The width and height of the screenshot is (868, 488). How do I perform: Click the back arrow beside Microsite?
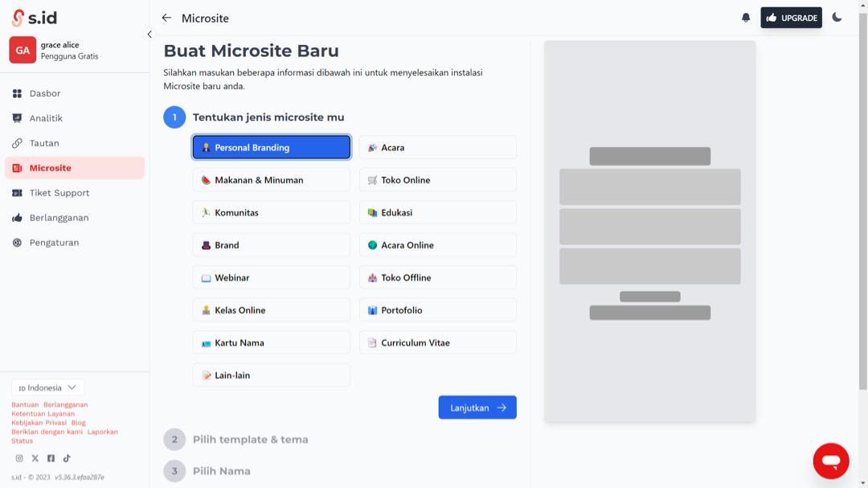tap(166, 18)
